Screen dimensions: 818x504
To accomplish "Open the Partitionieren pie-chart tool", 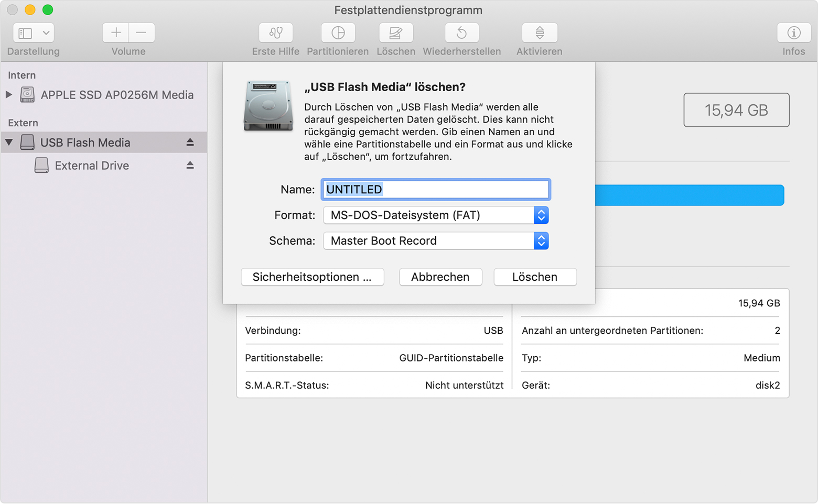I will point(338,33).
